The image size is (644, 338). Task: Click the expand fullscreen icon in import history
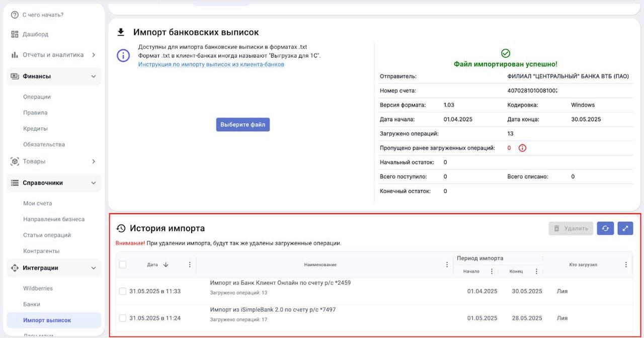click(x=625, y=228)
